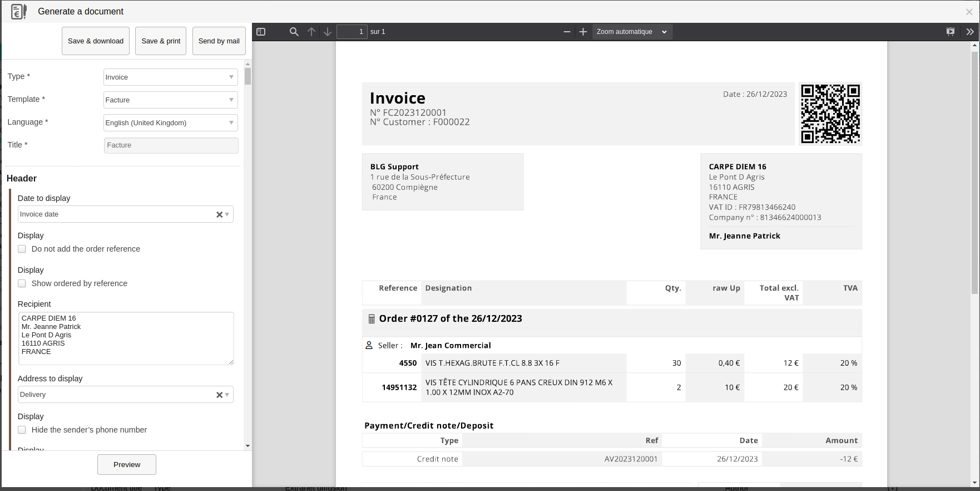Screen dimensions: 980x491
Task: Check Hide the sender's phone number
Action: point(22,430)
